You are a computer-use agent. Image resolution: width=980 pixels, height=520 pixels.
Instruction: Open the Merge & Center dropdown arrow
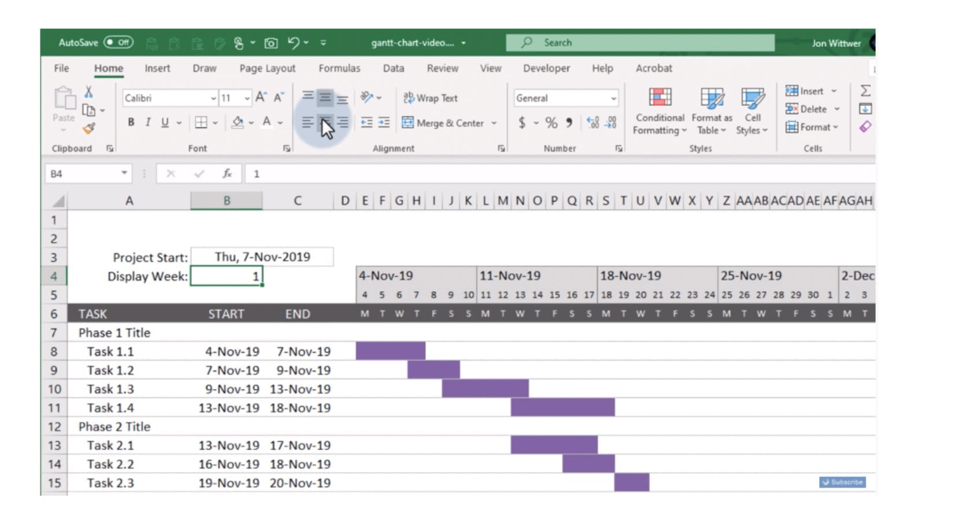pyautogui.click(x=494, y=123)
